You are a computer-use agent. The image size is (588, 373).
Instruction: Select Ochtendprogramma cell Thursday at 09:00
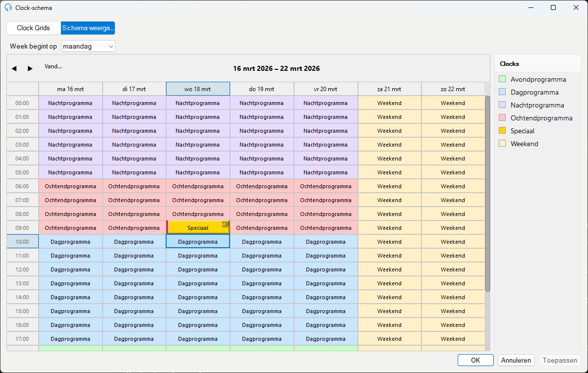pos(262,228)
